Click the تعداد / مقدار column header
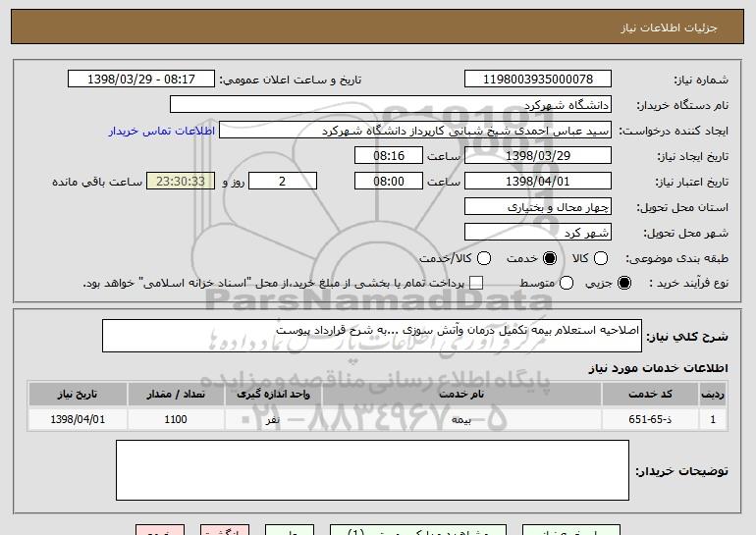The height and width of the screenshot is (535, 756). tap(176, 395)
